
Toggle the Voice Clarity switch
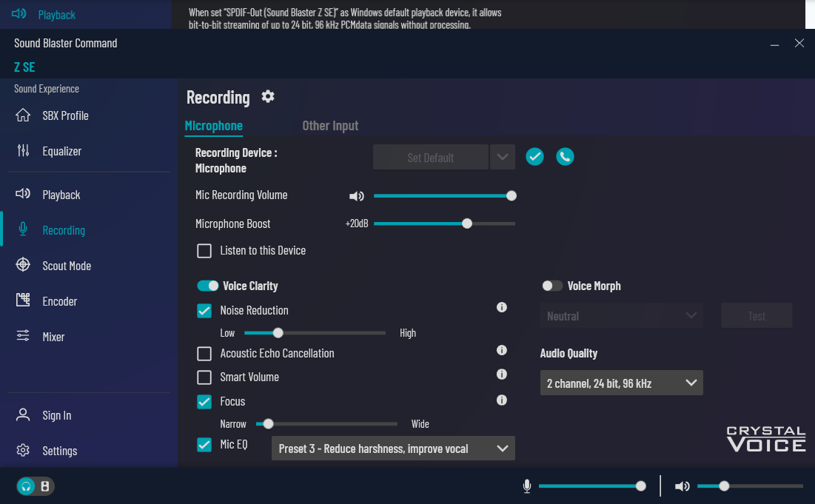[208, 286]
